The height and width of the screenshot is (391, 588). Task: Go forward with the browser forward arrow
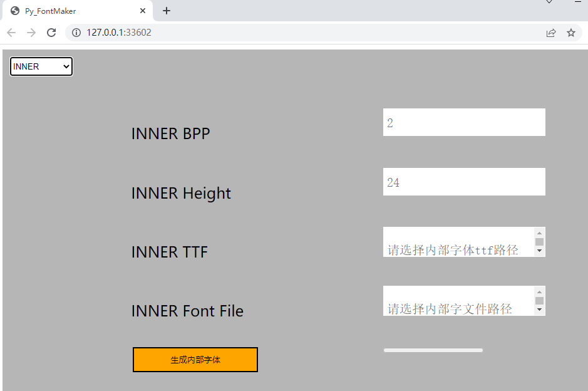[31, 33]
